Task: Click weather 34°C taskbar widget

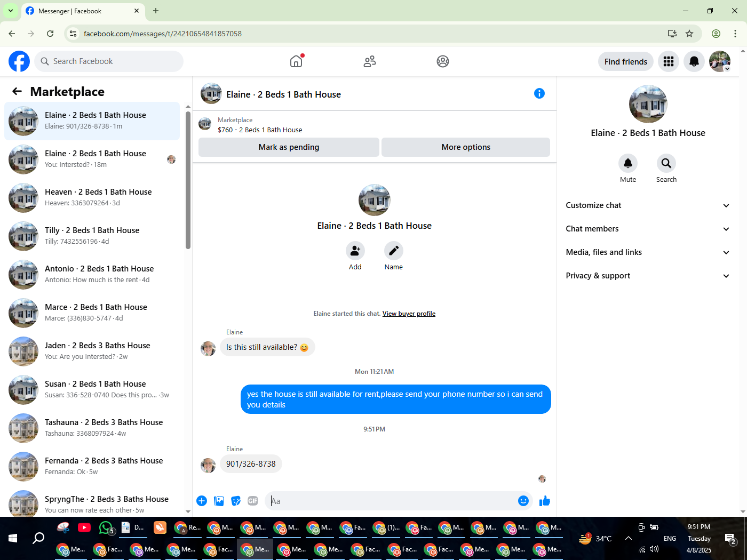Action: 596,538
